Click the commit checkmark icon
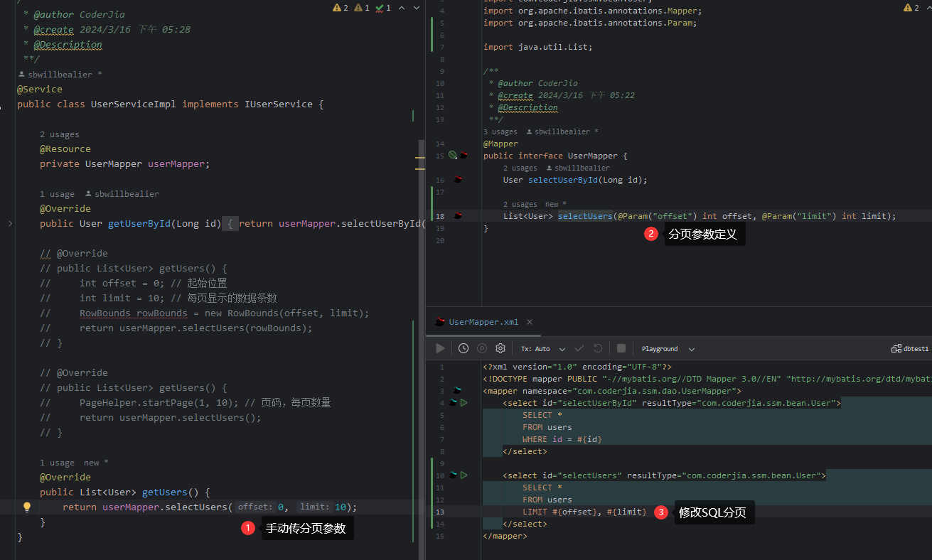The width and height of the screenshot is (932, 560). point(579,348)
